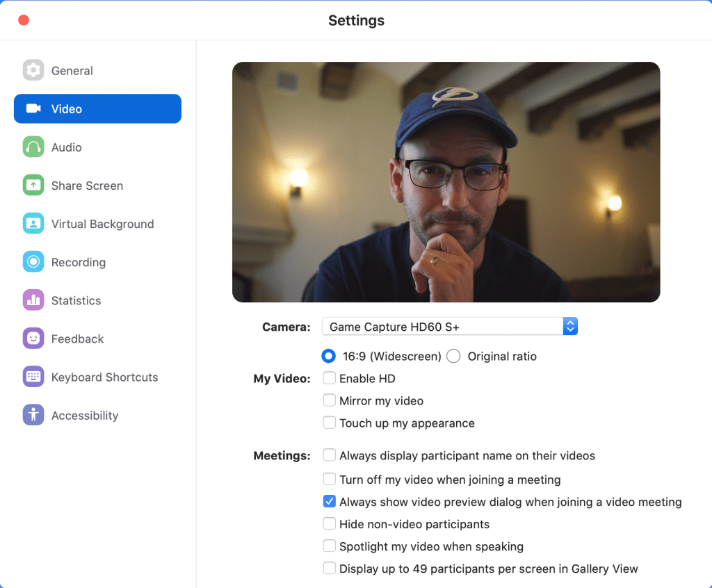712x588 pixels.
Task: Click the Feedback smiley icon
Action: (33, 338)
